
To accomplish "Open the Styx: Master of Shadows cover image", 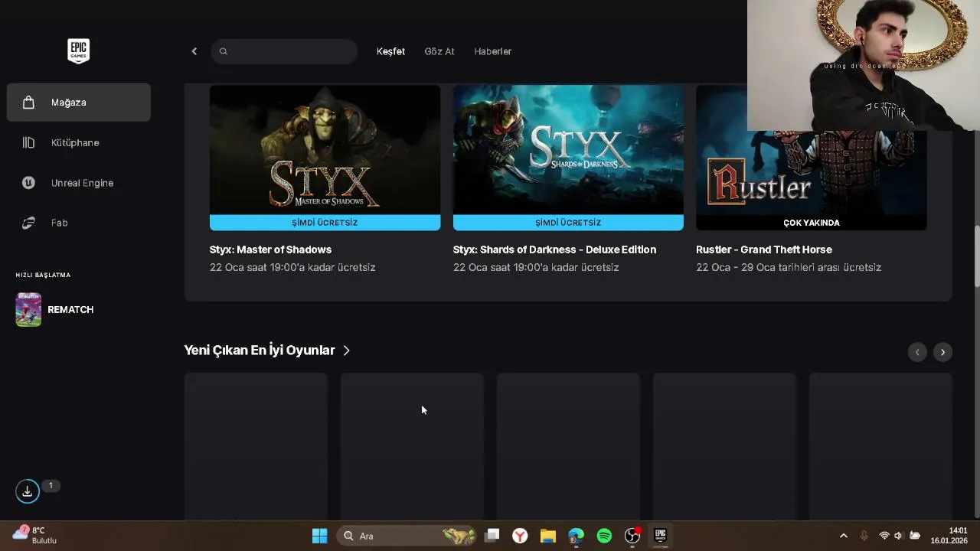I will (325, 150).
